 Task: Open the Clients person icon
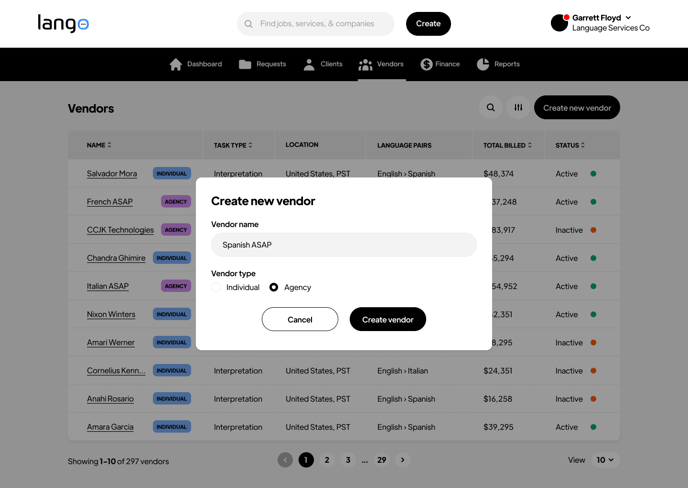point(309,64)
